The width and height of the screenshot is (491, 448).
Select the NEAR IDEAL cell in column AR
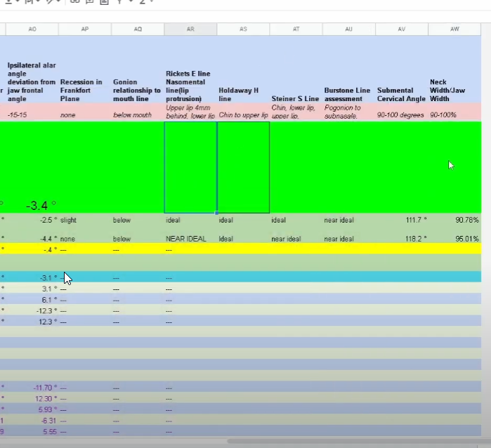tap(190, 239)
